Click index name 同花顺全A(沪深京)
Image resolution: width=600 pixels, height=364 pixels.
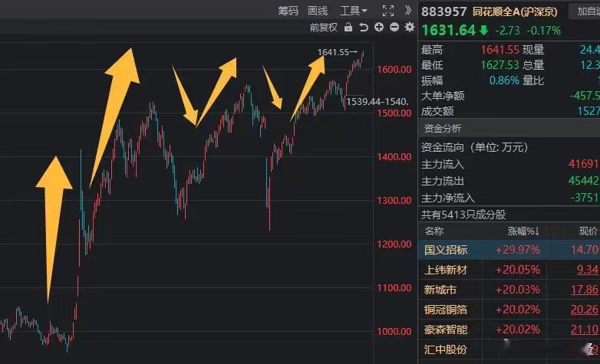(515, 11)
